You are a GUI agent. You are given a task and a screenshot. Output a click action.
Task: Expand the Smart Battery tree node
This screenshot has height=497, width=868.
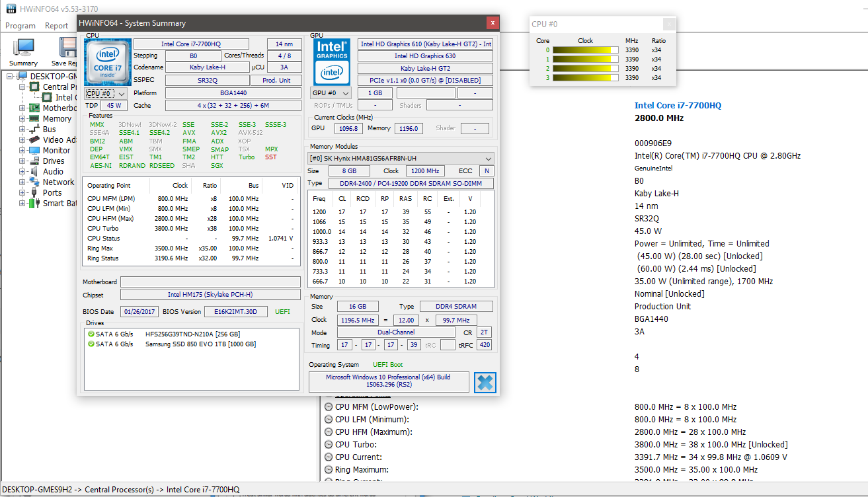click(x=22, y=203)
